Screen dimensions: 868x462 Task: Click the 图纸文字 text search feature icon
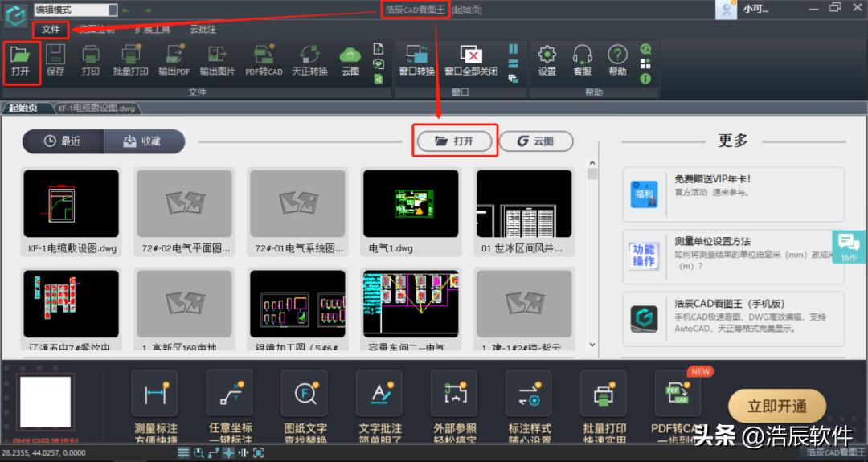(x=305, y=394)
